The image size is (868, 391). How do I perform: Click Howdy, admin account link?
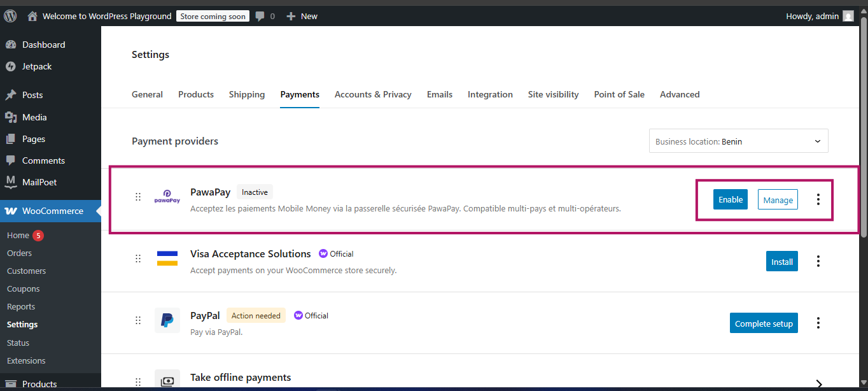click(813, 16)
